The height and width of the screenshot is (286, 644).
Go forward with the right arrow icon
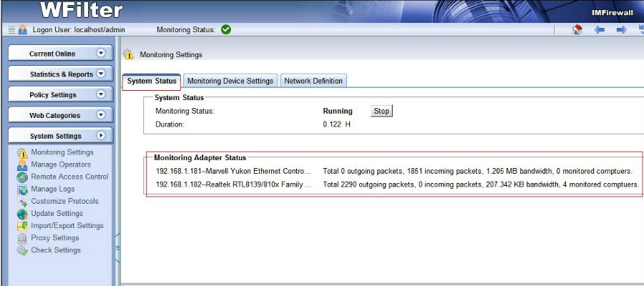click(x=622, y=29)
